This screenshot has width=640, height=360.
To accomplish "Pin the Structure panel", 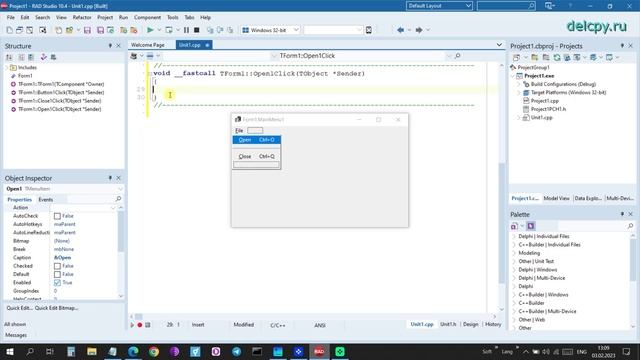I will click(110, 46).
